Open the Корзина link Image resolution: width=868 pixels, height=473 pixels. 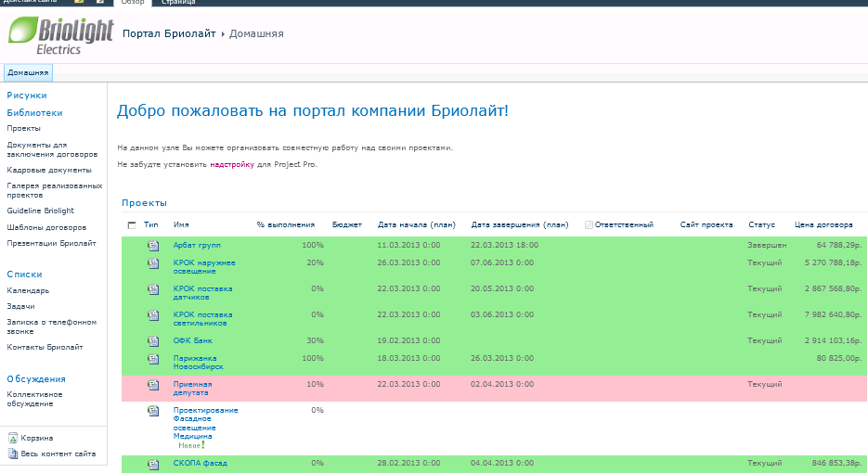coord(36,438)
